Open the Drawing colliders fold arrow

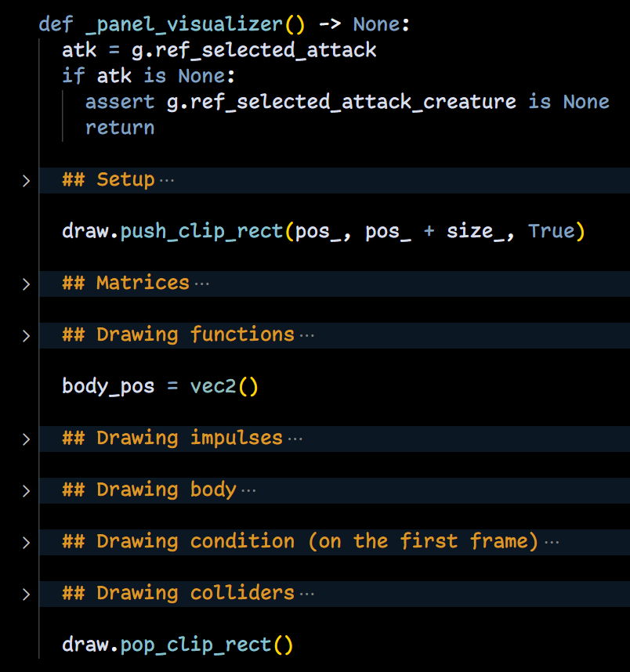[26, 594]
